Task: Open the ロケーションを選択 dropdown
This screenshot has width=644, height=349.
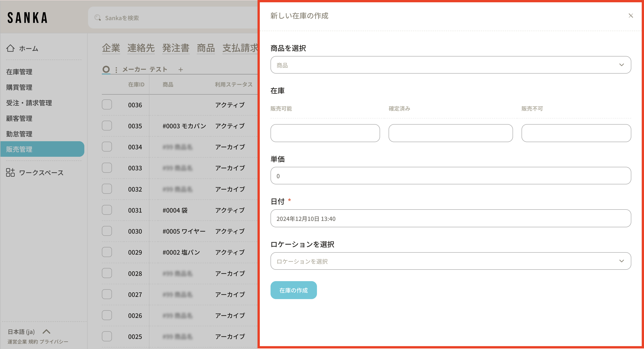Action: click(451, 261)
